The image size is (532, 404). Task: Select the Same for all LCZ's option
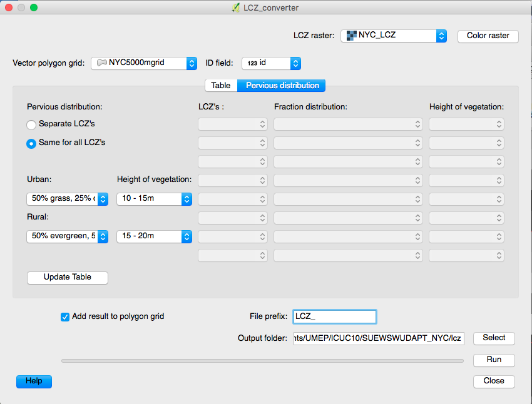tap(31, 143)
